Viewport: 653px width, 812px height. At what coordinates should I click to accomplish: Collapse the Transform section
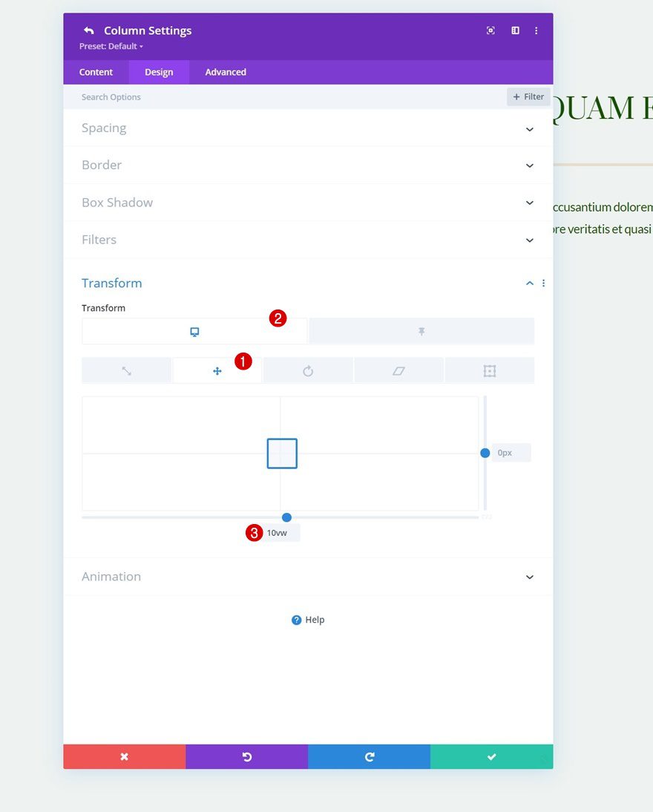529,283
